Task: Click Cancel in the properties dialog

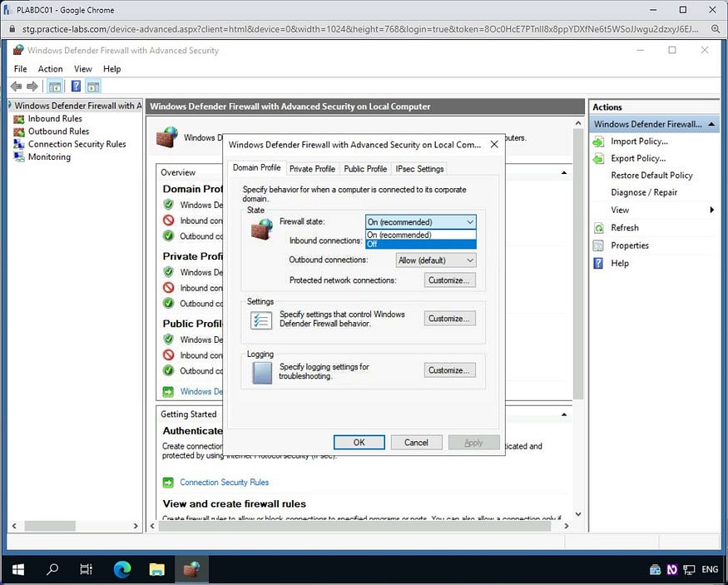Action: [416, 443]
